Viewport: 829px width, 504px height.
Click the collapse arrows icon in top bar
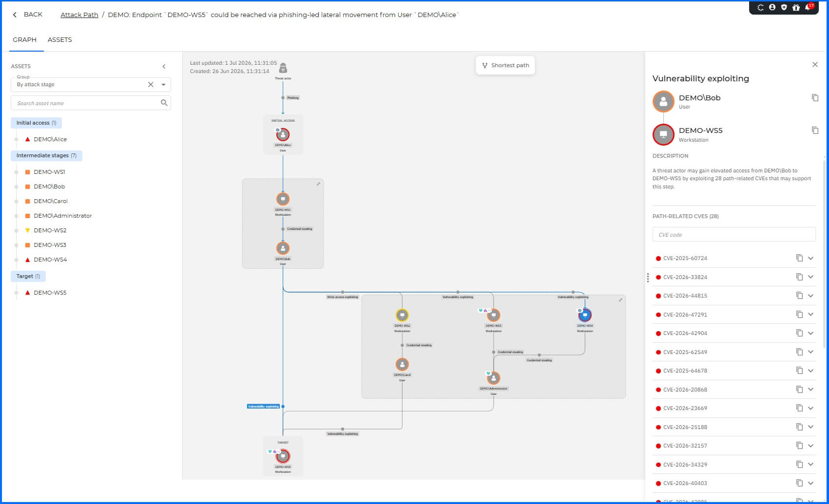pos(760,7)
